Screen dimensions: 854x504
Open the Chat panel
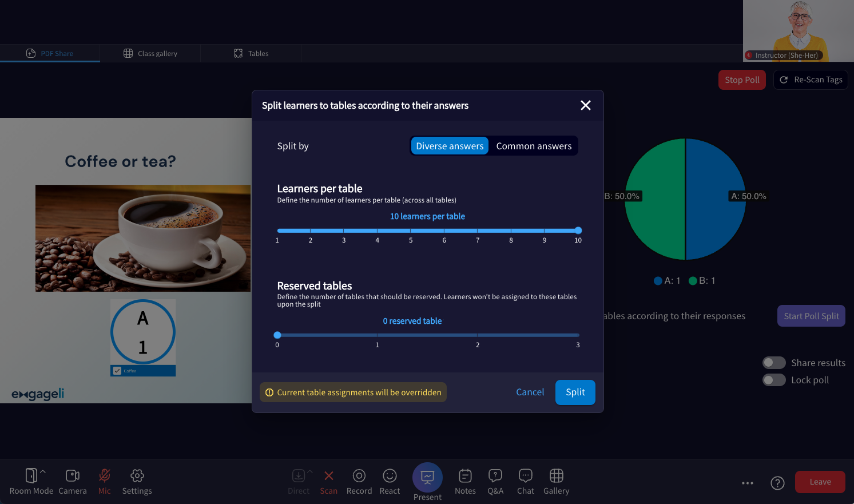click(x=525, y=476)
